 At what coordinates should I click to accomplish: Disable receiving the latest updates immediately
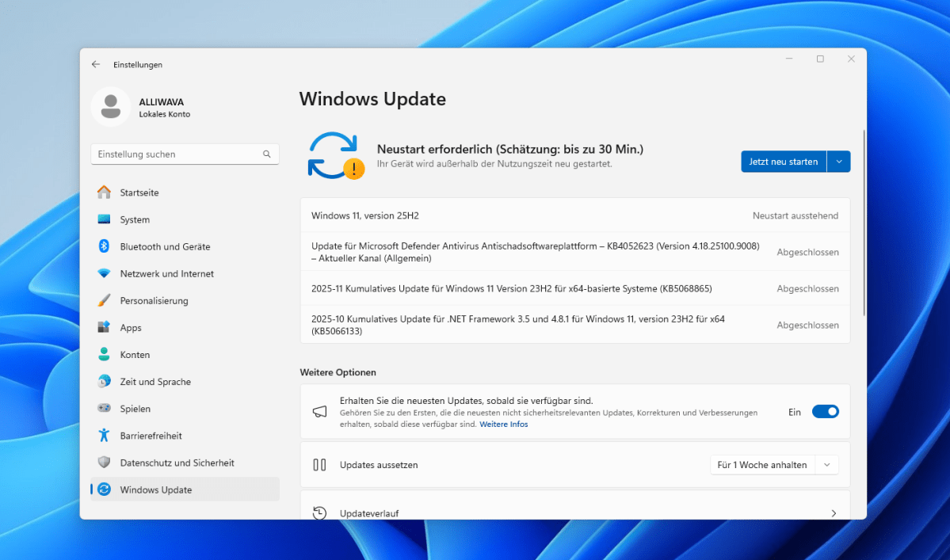825,411
